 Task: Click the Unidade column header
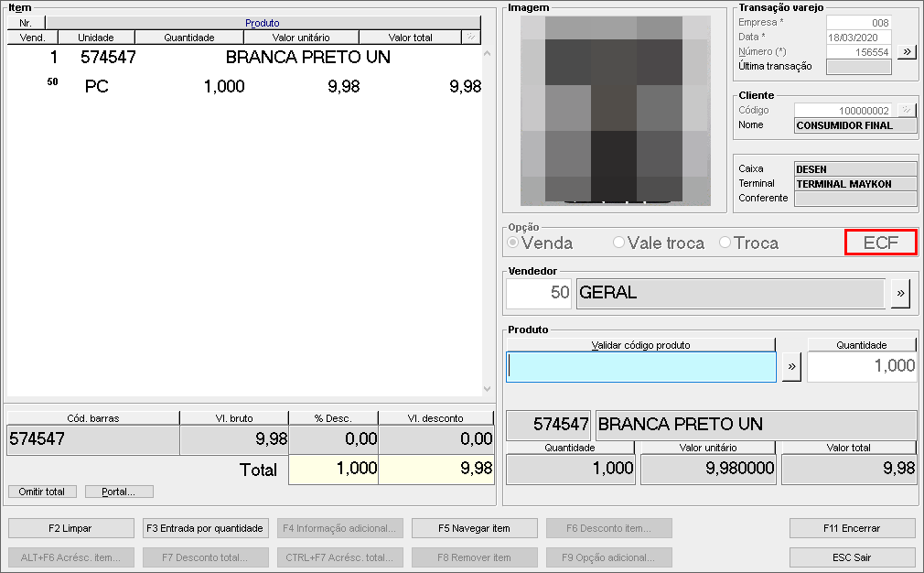point(96,38)
